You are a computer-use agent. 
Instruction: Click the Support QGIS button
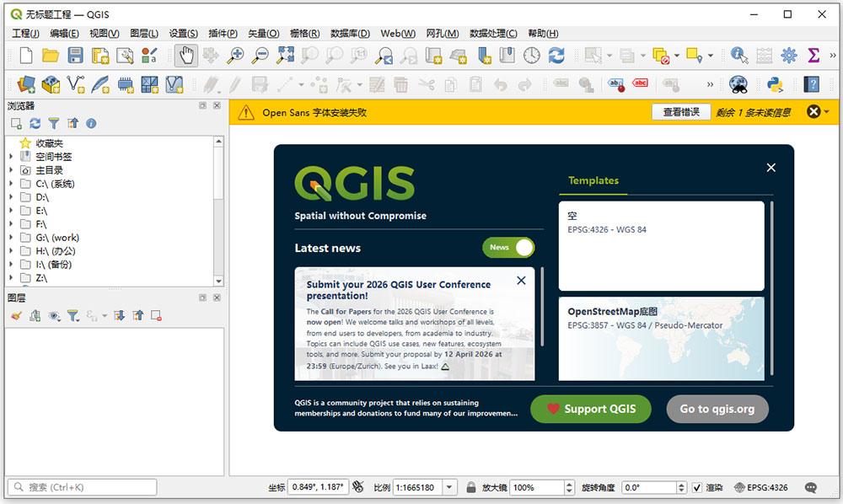pyautogui.click(x=590, y=409)
